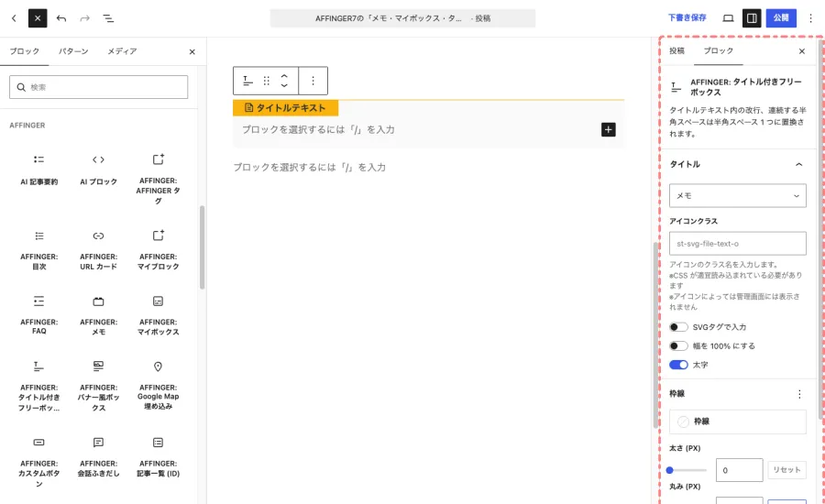Insert the バナー風ボックス block
Viewport: 825px width, 504px height.
click(x=98, y=386)
